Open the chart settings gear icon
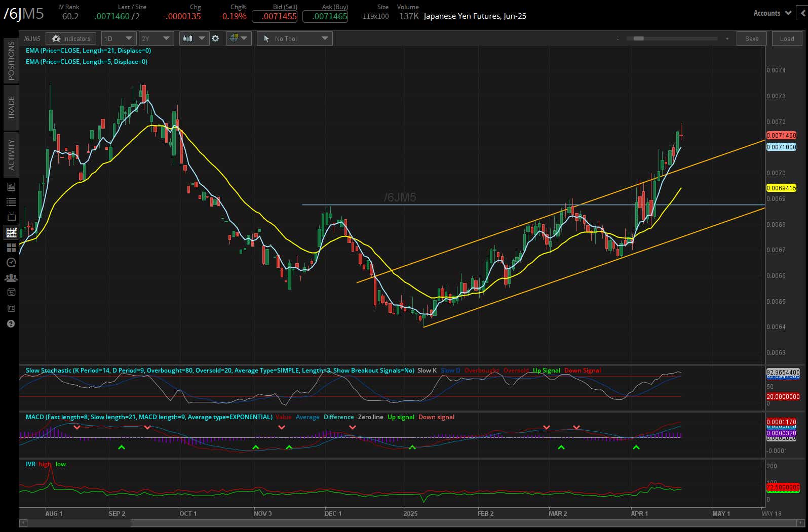This screenshot has width=808, height=532. coord(215,38)
